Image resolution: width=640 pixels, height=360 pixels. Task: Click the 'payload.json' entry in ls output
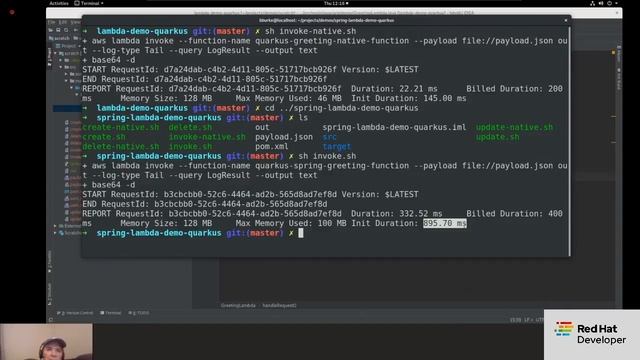click(284, 137)
